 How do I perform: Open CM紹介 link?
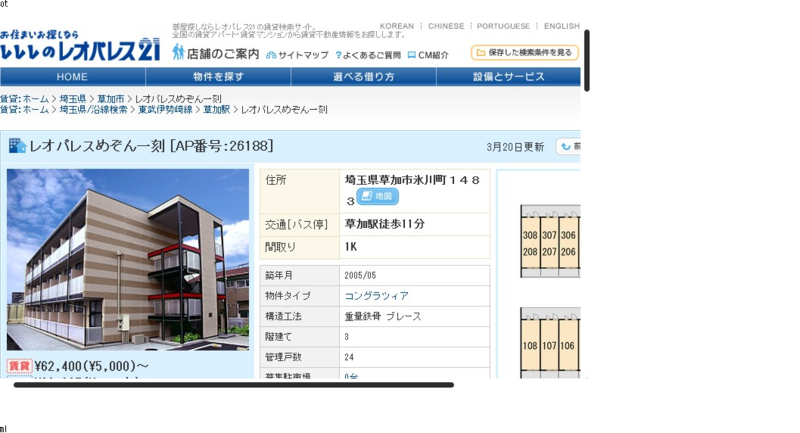click(433, 55)
